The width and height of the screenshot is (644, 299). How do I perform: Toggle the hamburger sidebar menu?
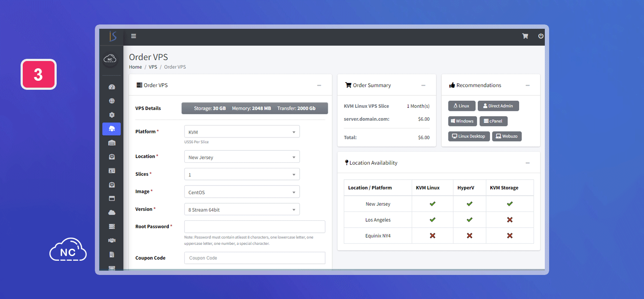tap(134, 36)
